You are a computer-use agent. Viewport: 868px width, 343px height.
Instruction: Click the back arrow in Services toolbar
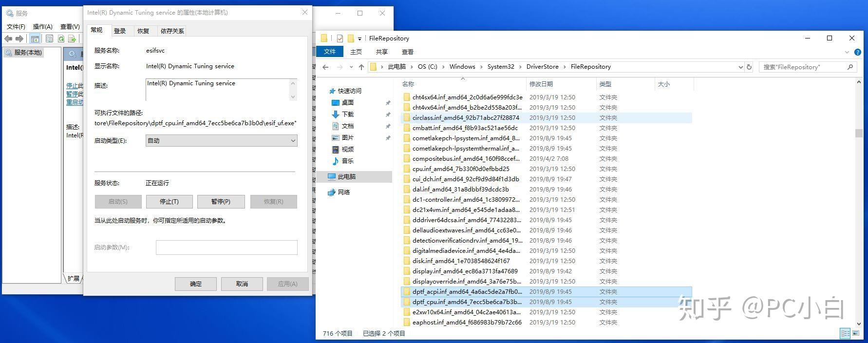pyautogui.click(x=8, y=39)
